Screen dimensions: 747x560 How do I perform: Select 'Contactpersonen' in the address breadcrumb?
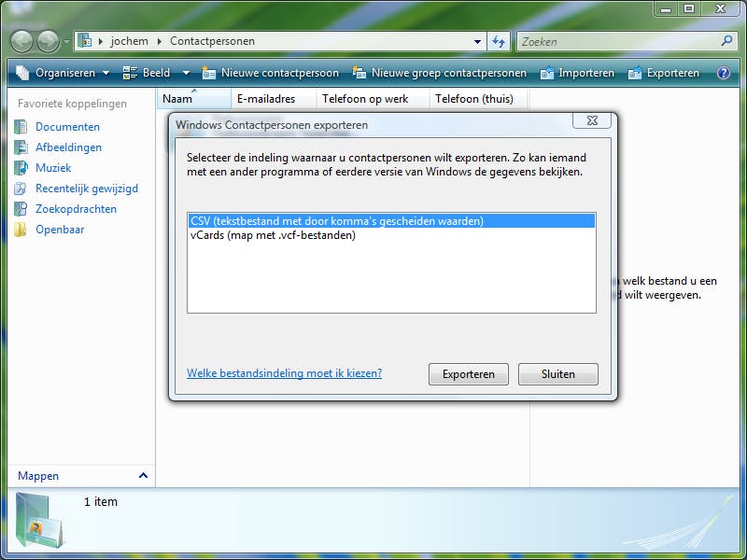[x=213, y=41]
